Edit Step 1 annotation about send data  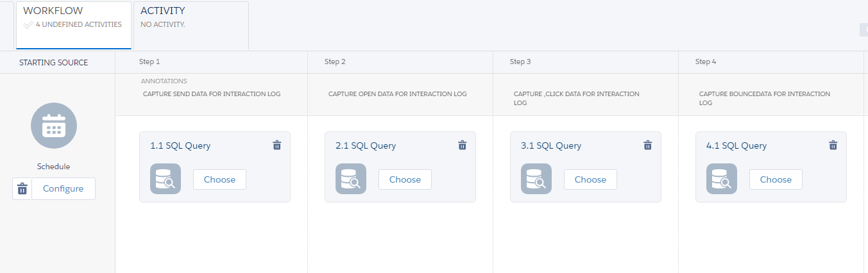coord(212,94)
